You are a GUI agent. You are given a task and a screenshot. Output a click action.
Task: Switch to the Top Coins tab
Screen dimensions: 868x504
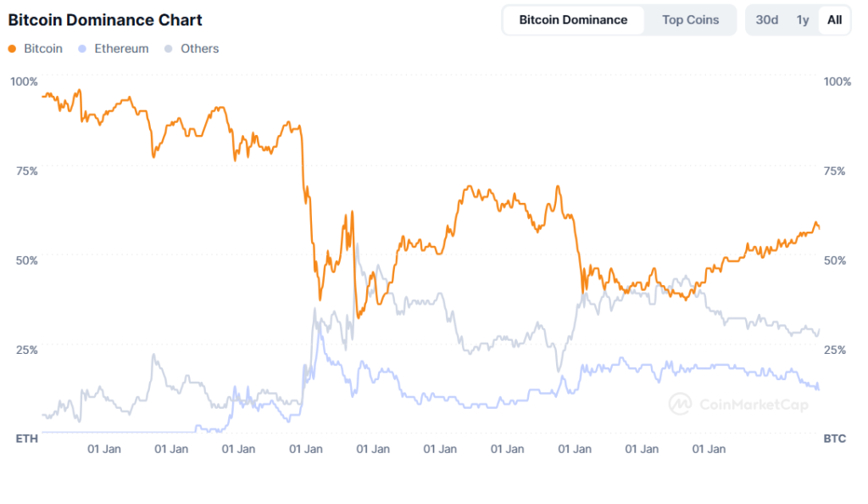click(690, 20)
